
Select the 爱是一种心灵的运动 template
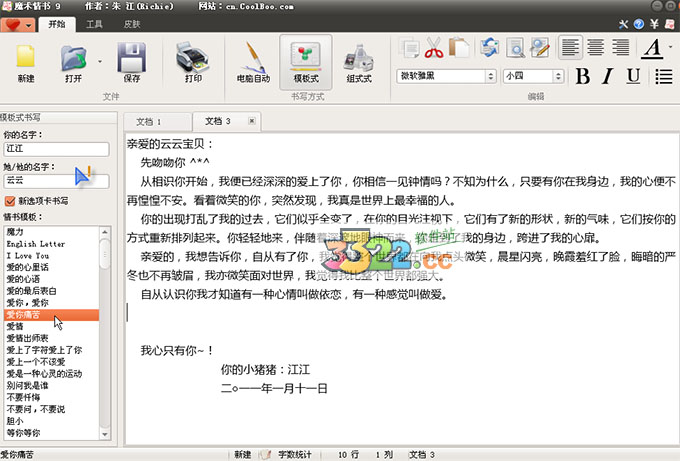[x=52, y=373]
